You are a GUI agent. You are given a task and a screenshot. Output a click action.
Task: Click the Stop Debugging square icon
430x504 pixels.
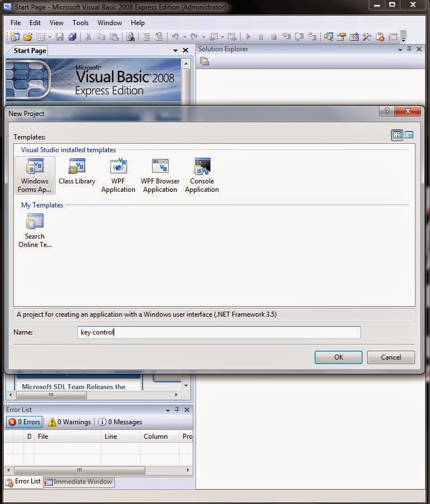(x=273, y=37)
